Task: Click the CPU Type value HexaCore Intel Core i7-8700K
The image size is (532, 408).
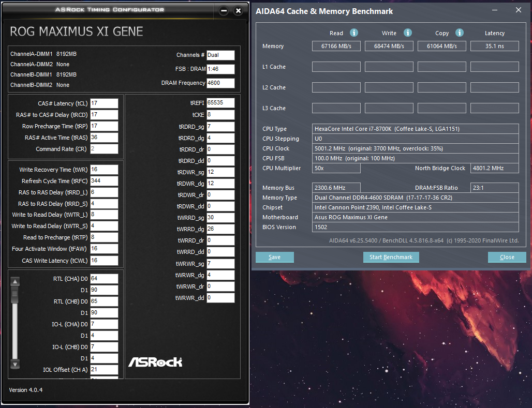Action: tap(415, 129)
